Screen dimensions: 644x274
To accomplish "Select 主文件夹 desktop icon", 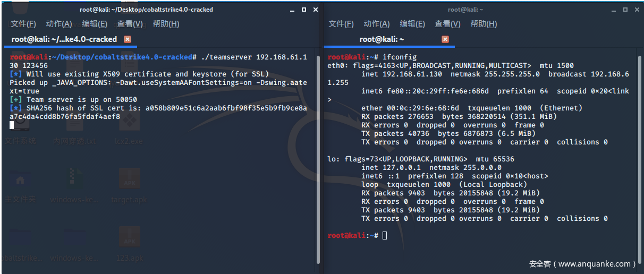I will [x=20, y=186].
